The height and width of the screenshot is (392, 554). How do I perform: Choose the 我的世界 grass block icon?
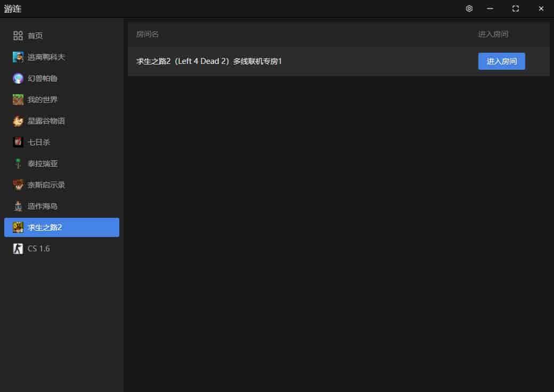18,100
